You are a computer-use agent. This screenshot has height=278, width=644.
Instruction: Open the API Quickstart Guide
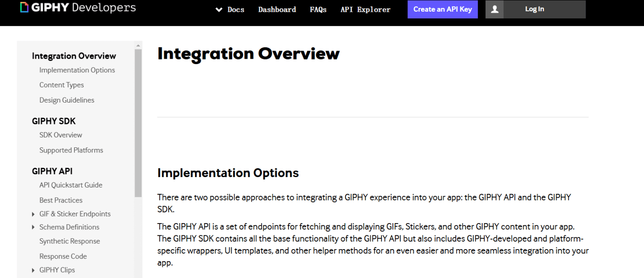(x=71, y=185)
